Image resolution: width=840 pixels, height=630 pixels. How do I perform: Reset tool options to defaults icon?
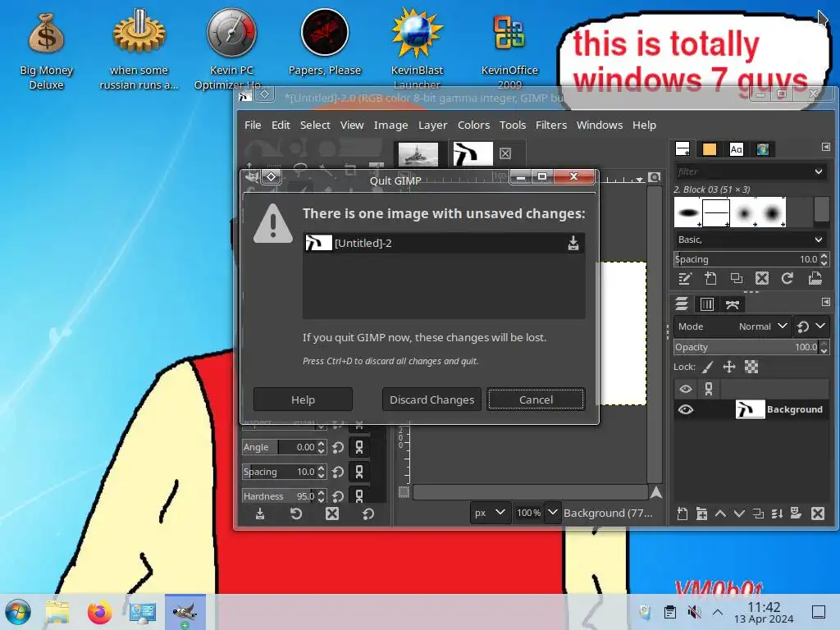[x=368, y=514]
